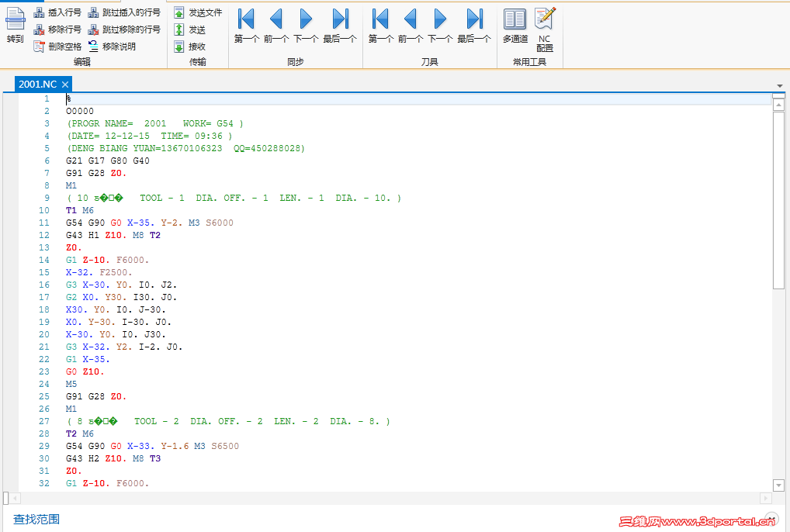
Task: Click line G3 X-30. Y0. I0. J2.
Action: 121,285
